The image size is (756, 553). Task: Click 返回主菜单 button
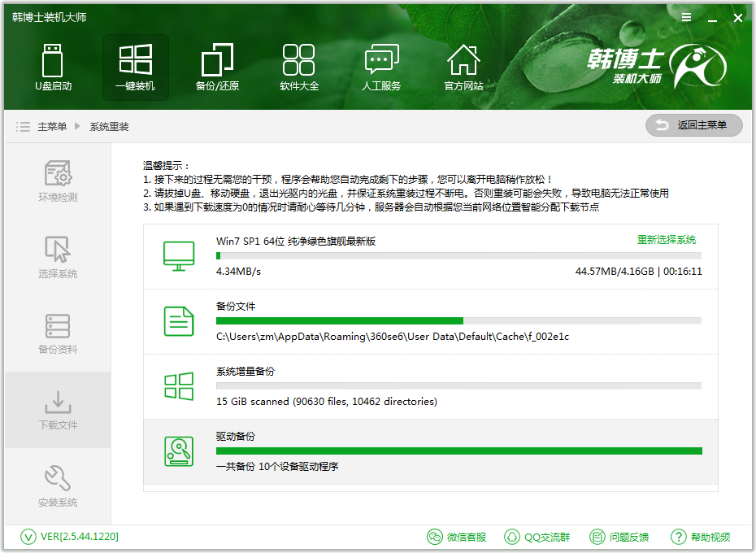click(x=693, y=125)
